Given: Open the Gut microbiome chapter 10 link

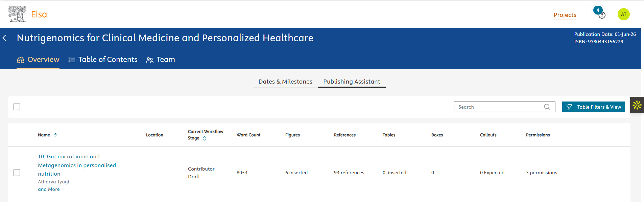Looking at the screenshot, I should click(x=77, y=165).
